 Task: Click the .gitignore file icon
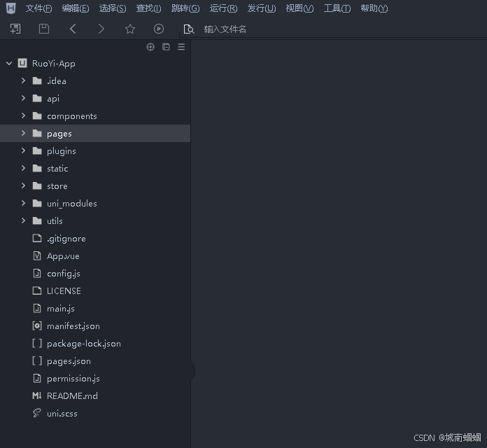click(x=37, y=238)
